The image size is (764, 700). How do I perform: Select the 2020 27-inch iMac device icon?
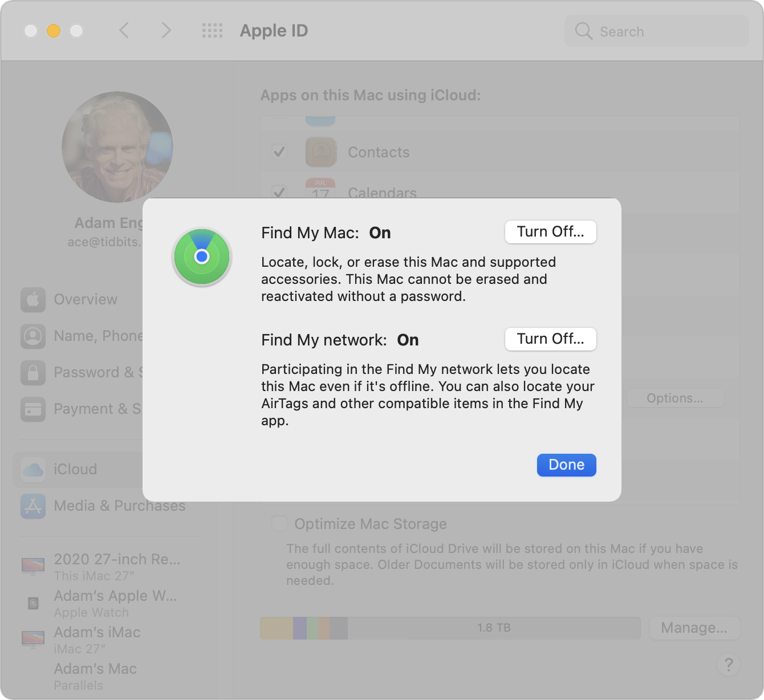click(33, 567)
